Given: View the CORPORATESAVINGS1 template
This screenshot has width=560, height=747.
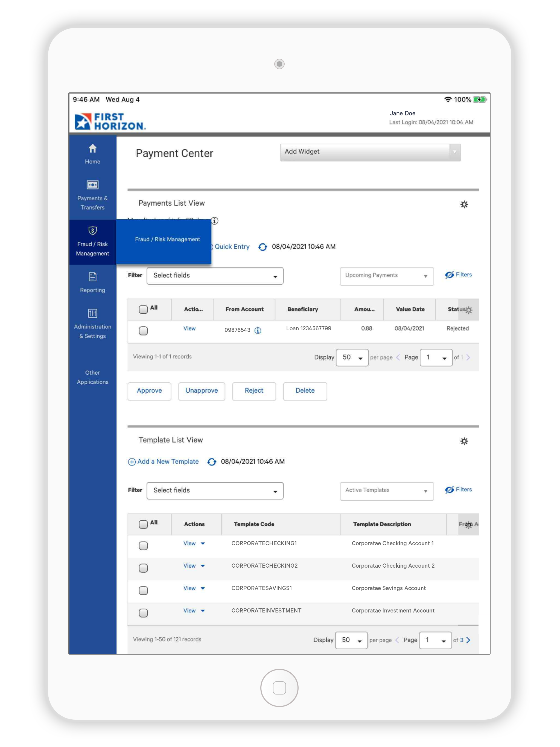Looking at the screenshot, I should point(189,588).
